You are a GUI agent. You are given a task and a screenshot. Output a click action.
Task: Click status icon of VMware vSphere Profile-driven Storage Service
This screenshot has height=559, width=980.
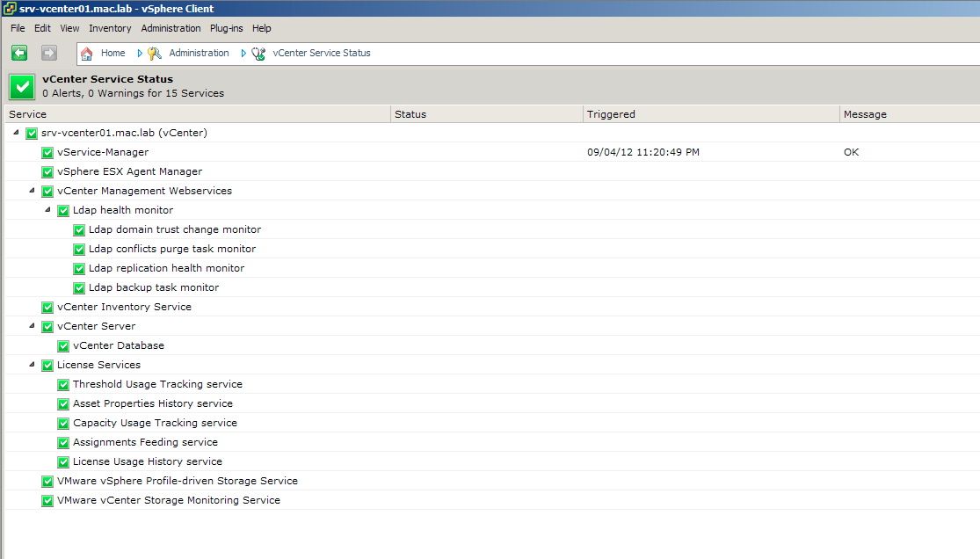[47, 482]
